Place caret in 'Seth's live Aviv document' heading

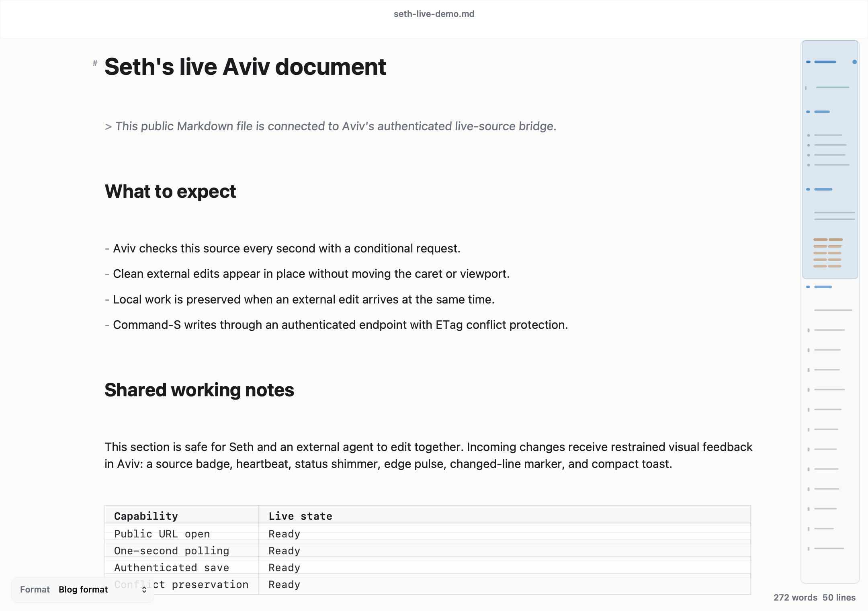[x=245, y=67]
